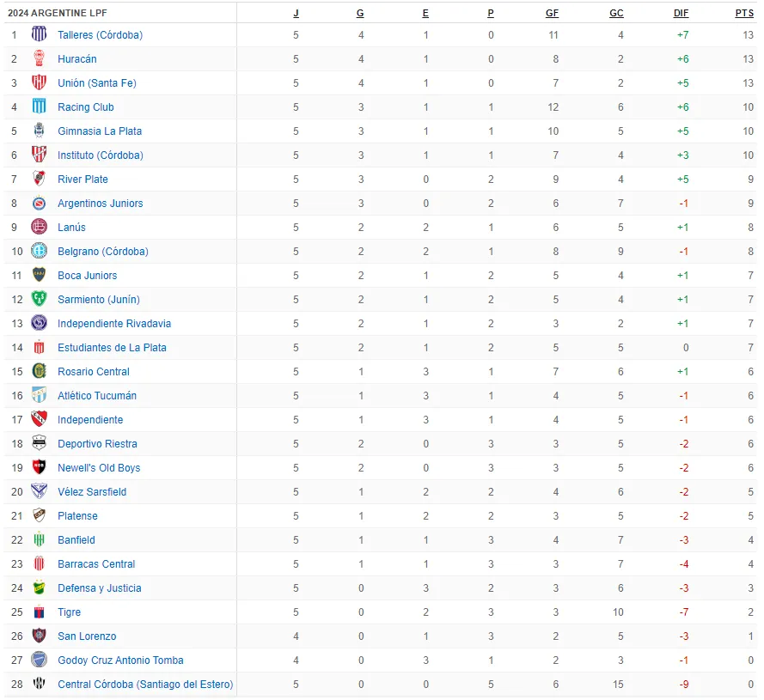The image size is (764, 700).
Task: Sort by the GC column header
Action: pos(616,13)
